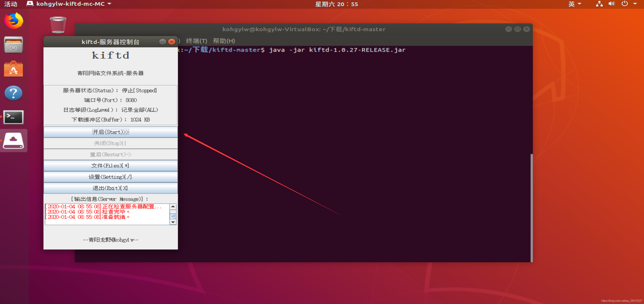Screen dimensions: 644x304
Task: Open the 帮助(H) menu in the terminal
Action: click(224, 41)
